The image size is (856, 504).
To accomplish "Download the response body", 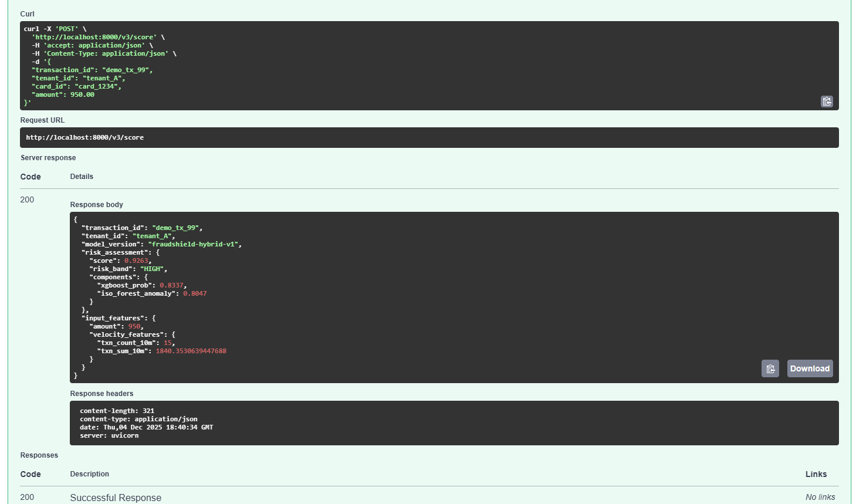I will (810, 368).
